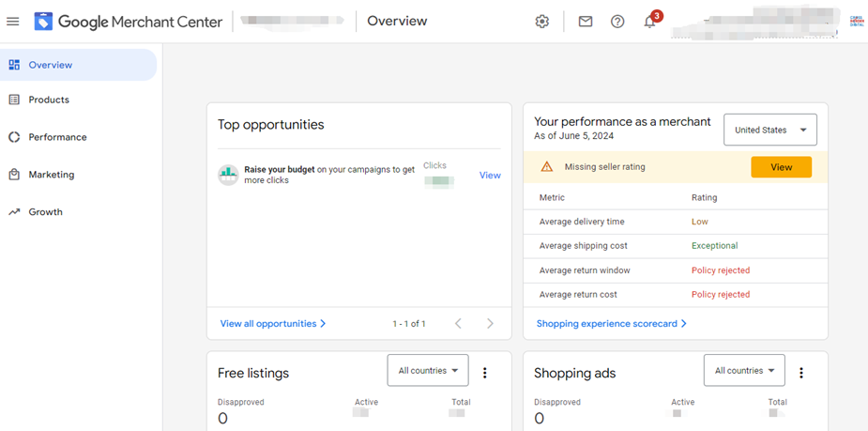The width and height of the screenshot is (868, 431).
Task: Open the Performance sidebar item
Action: click(x=57, y=137)
